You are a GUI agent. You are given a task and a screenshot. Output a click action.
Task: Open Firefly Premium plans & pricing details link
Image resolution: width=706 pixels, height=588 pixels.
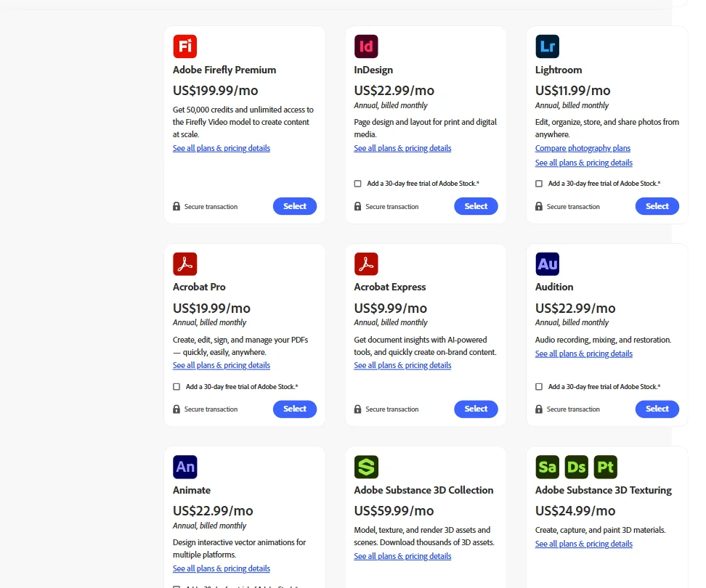point(222,148)
